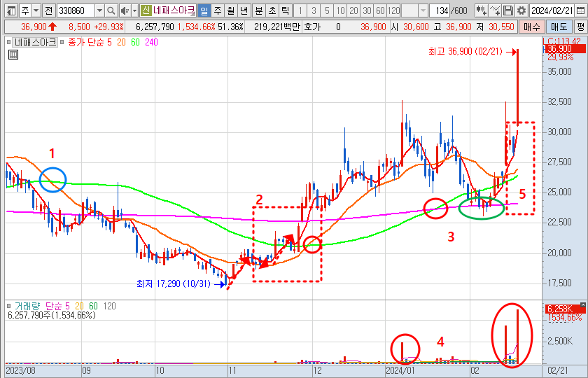Click the magenta 240 moving average legend

click(151, 43)
